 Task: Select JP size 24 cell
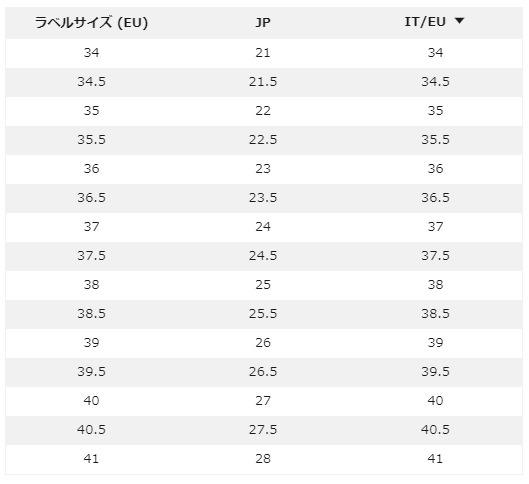click(263, 227)
